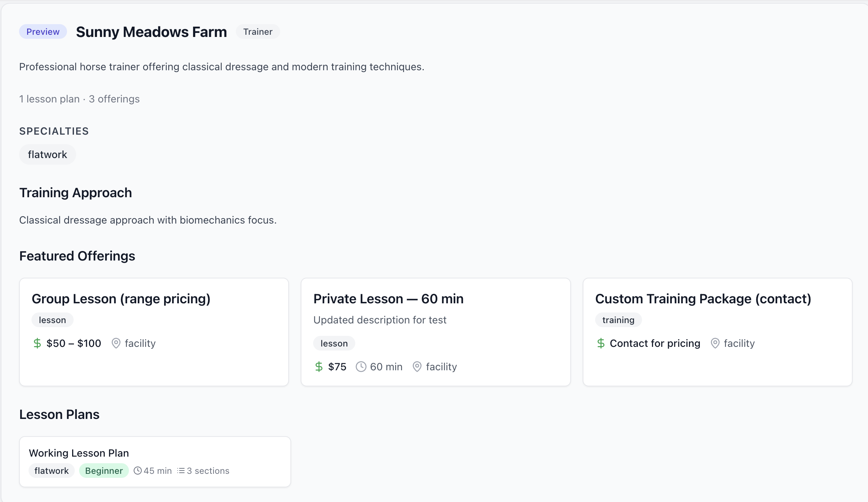Click the $50 – $100 price range
This screenshot has height=502, width=868.
coord(74,343)
